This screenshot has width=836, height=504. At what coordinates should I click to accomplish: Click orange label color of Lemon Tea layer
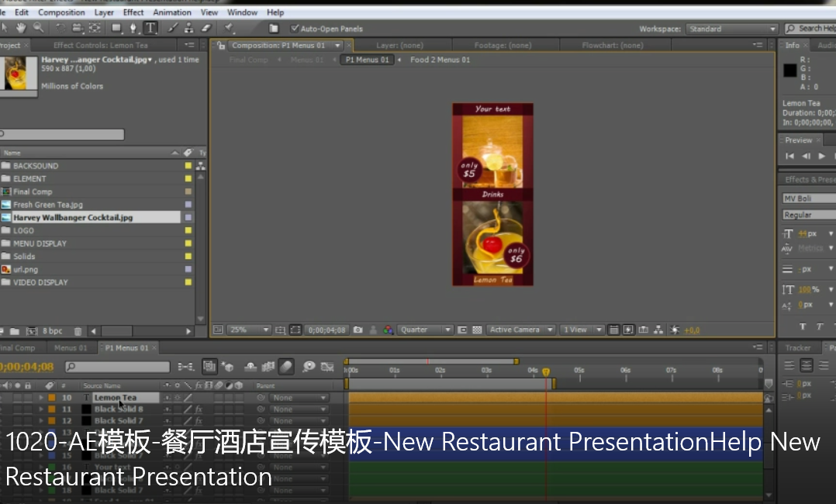(x=52, y=398)
